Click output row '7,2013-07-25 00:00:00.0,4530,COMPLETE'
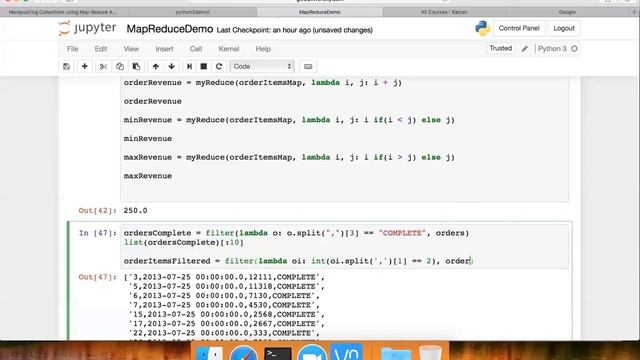 pos(224,305)
